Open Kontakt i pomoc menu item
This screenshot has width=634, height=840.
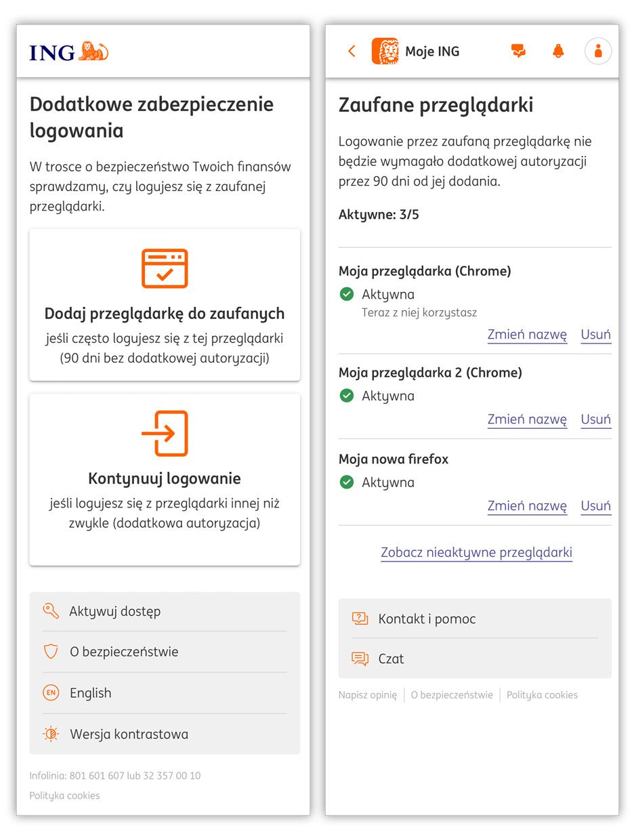427,618
